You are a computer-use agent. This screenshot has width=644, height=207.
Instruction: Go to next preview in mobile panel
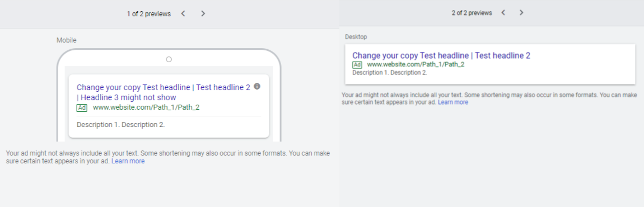point(203,13)
